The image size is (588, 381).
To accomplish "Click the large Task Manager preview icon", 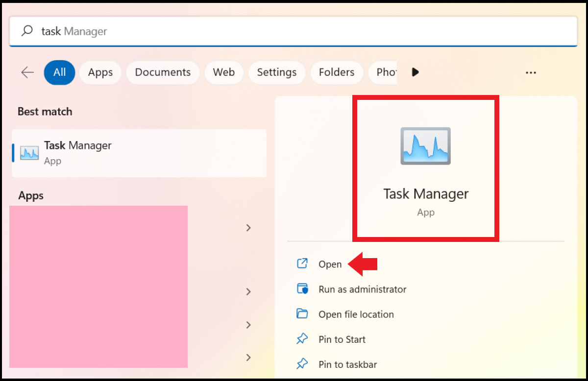I will 425,146.
